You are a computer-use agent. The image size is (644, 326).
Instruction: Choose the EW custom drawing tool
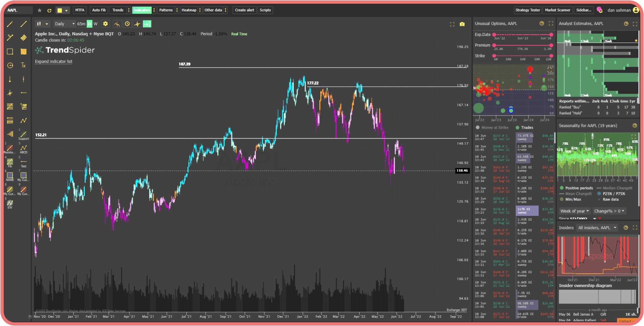pos(10,204)
